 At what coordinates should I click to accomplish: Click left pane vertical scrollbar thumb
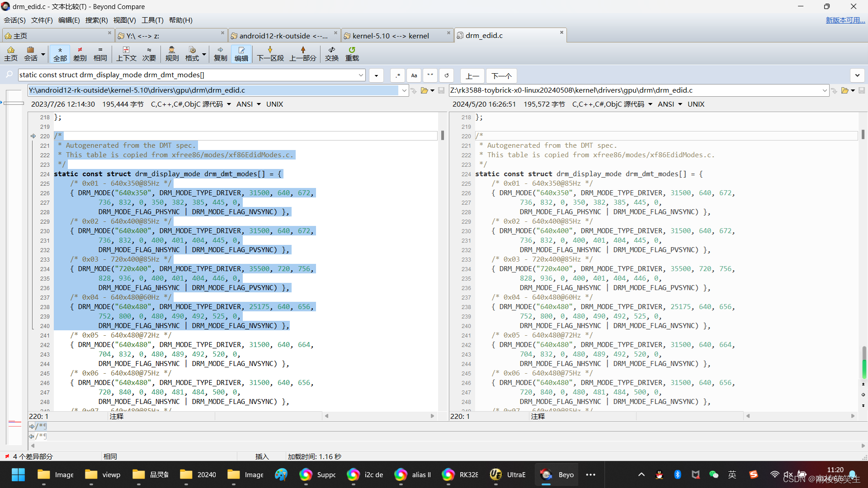[x=442, y=135]
